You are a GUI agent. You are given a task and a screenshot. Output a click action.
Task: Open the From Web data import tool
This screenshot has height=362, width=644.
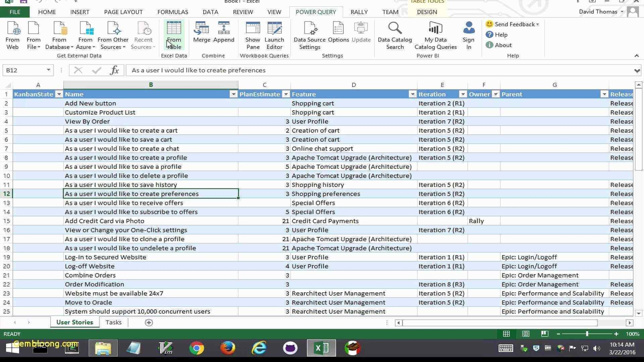point(12,35)
